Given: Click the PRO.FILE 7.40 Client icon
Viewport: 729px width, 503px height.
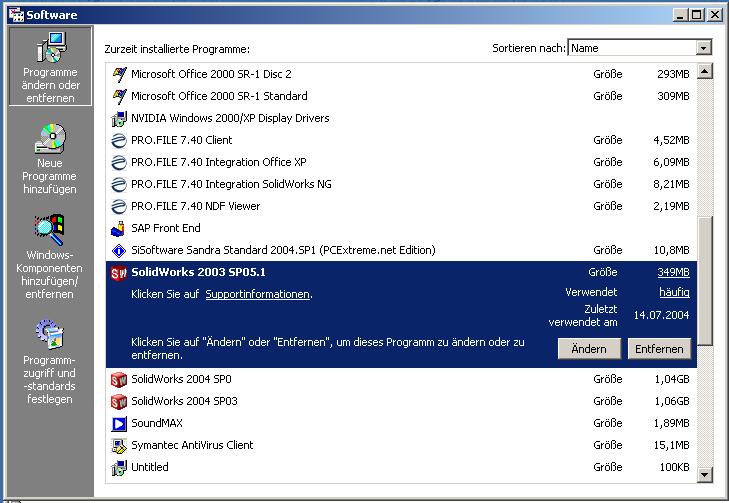Looking at the screenshot, I should (x=119, y=140).
